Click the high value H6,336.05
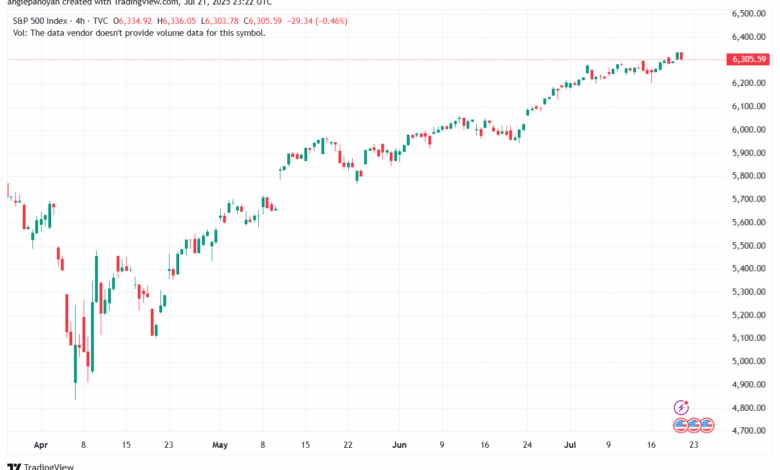780x470 pixels. [177, 21]
